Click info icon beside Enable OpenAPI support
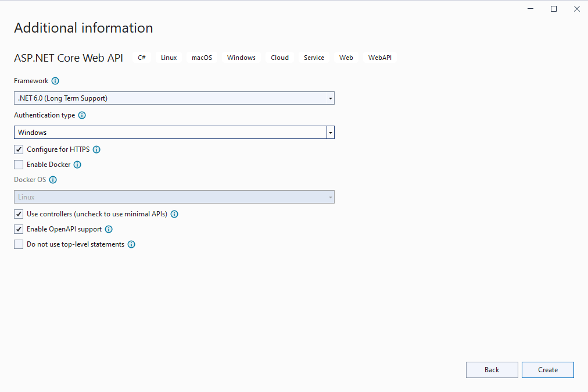The height and width of the screenshot is (392, 588). pyautogui.click(x=109, y=229)
